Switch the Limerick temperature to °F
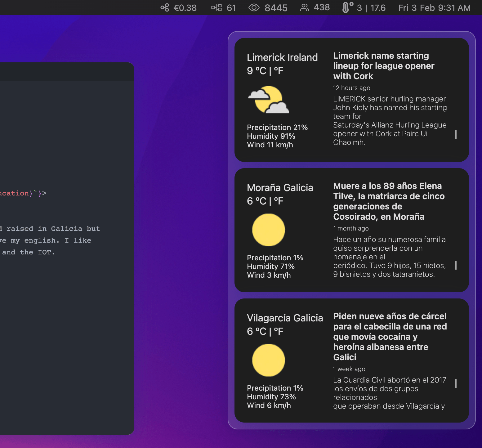Screen dimensions: 482x448 click(x=279, y=71)
